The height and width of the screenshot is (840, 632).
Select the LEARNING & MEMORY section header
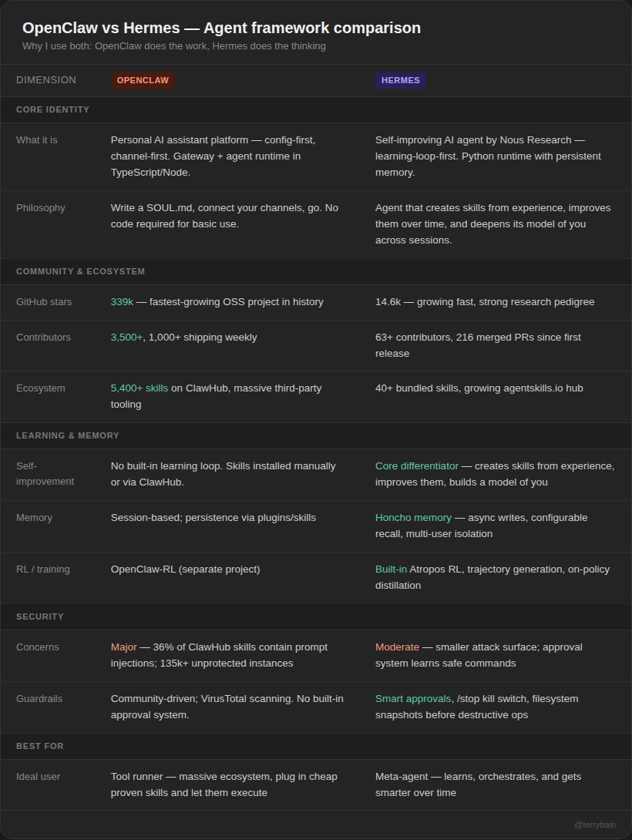(x=68, y=435)
